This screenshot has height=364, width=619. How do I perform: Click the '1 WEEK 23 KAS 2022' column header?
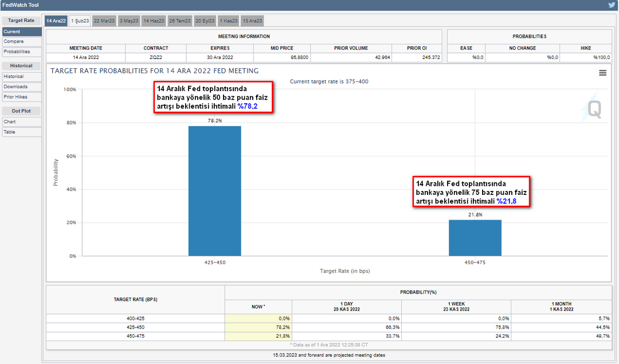(x=456, y=307)
